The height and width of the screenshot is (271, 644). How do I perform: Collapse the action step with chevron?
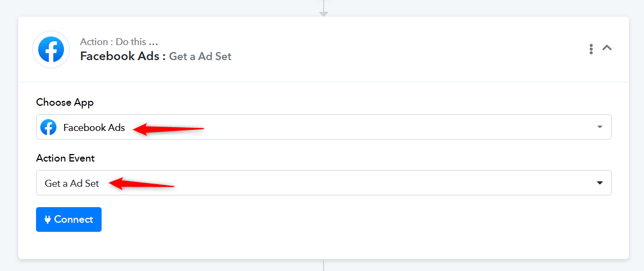pyautogui.click(x=607, y=48)
